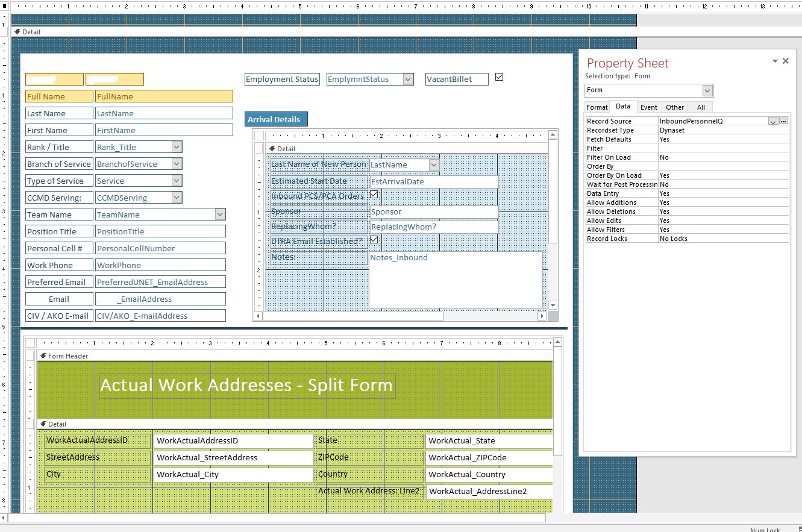This screenshot has width=802, height=532.
Task: Switch to the Format tab in Property Sheet
Action: click(x=597, y=107)
